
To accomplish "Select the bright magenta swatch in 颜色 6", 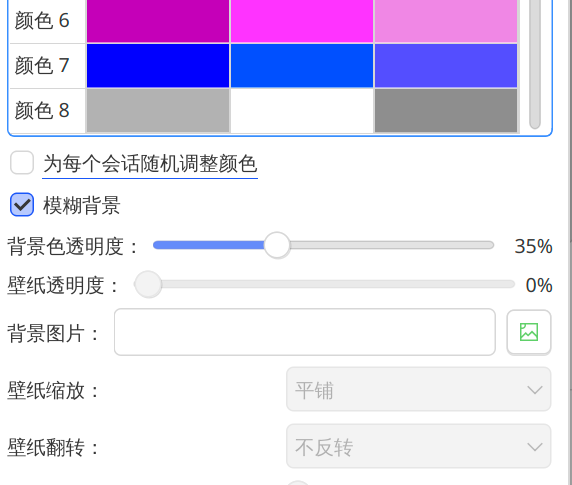I will pyautogui.click(x=302, y=21).
